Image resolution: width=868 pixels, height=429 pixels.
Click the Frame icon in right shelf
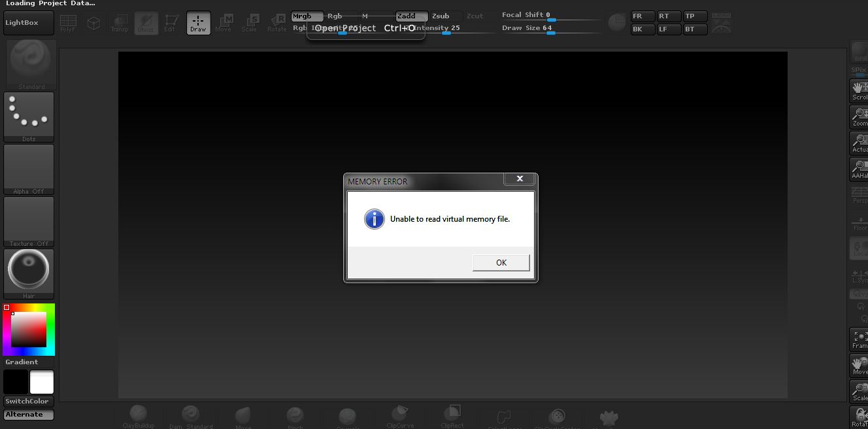[x=859, y=339]
